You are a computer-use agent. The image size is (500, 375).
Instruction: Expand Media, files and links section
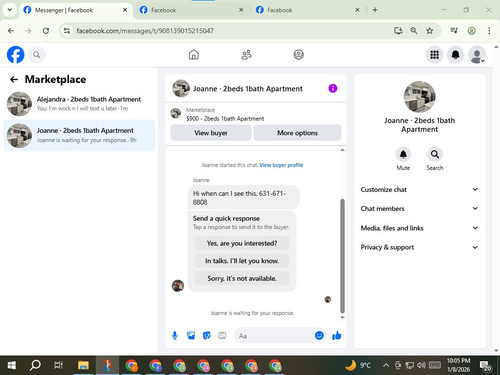(419, 228)
